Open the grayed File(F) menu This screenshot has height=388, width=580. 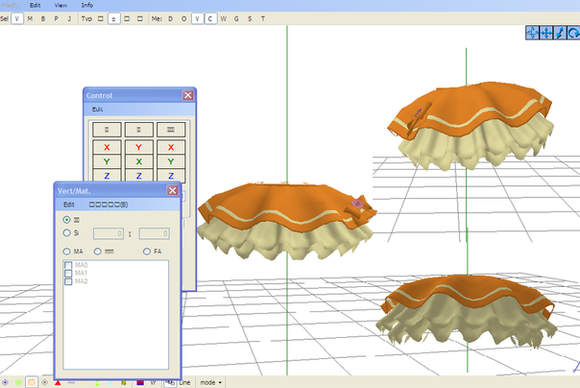pos(10,5)
